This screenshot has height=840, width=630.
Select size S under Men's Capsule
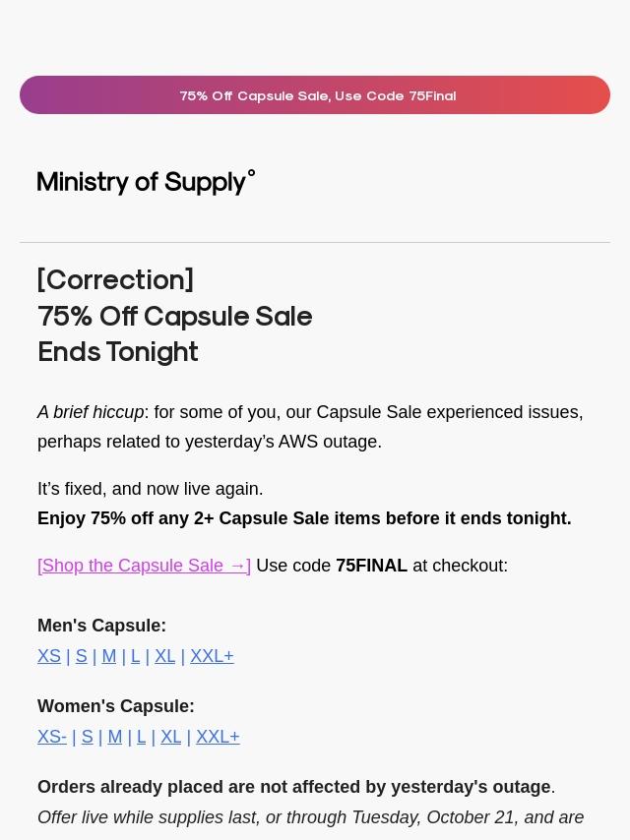pyautogui.click(x=82, y=656)
